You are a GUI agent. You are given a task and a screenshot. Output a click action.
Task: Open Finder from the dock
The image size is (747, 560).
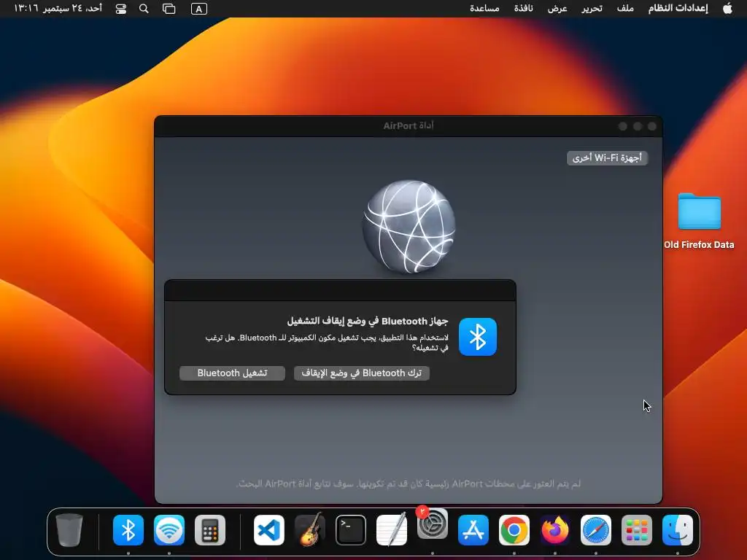tap(678, 530)
